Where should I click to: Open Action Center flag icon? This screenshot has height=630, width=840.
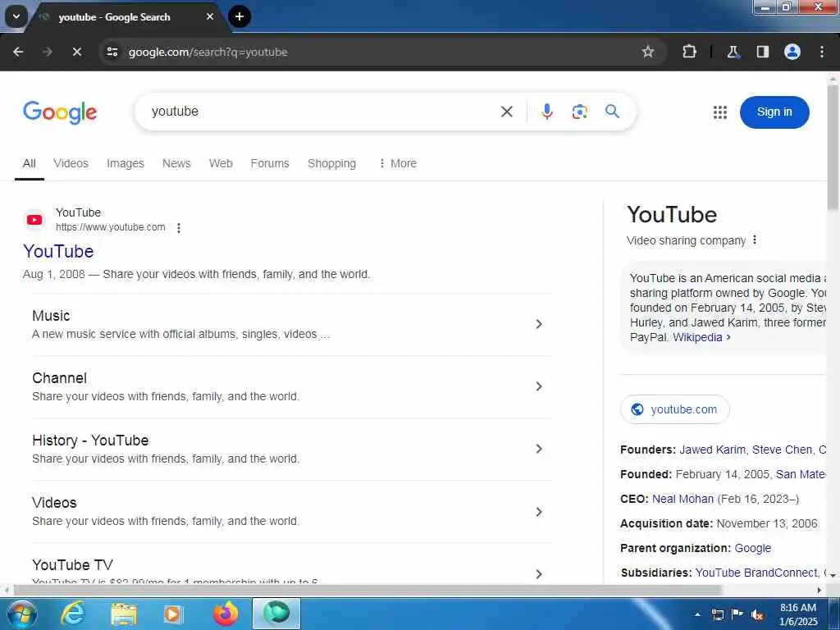click(737, 614)
